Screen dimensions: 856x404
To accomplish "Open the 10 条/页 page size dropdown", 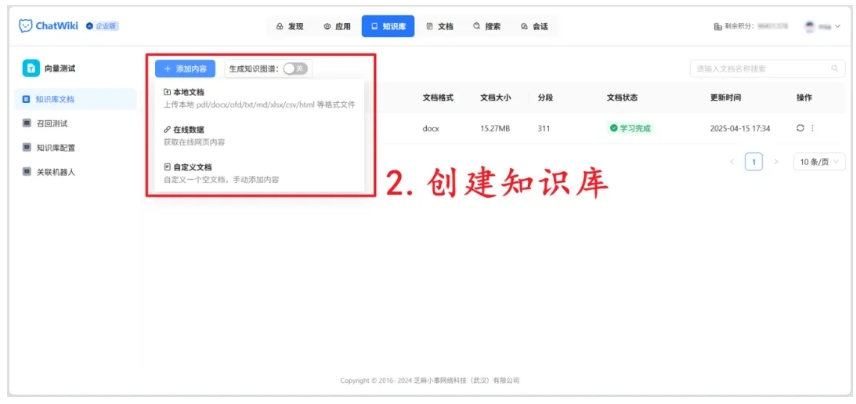I will (819, 162).
